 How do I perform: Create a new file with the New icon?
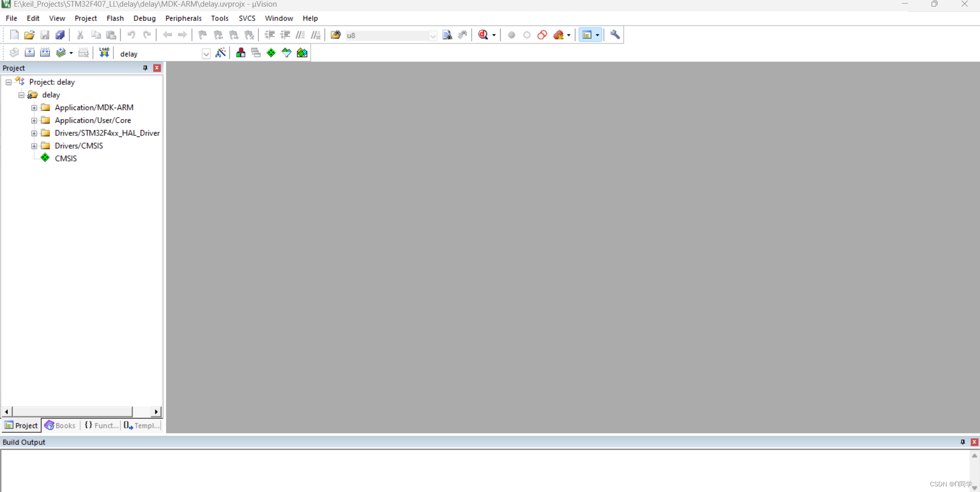[14, 35]
